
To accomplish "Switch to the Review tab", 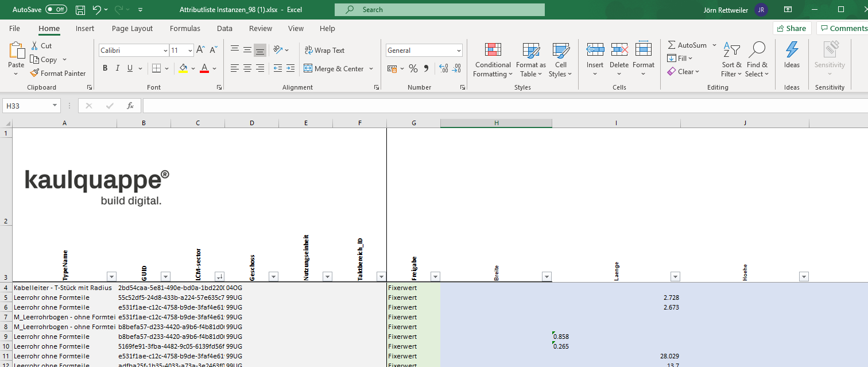I will point(261,28).
